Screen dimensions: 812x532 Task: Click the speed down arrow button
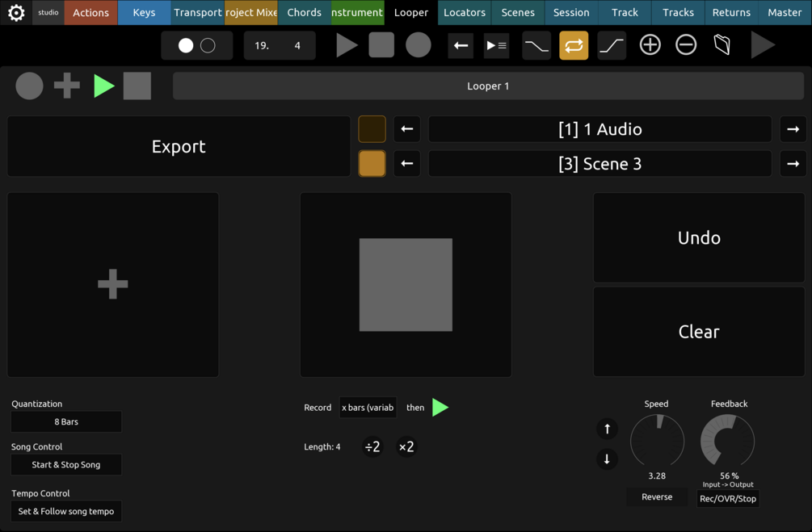coord(607,459)
